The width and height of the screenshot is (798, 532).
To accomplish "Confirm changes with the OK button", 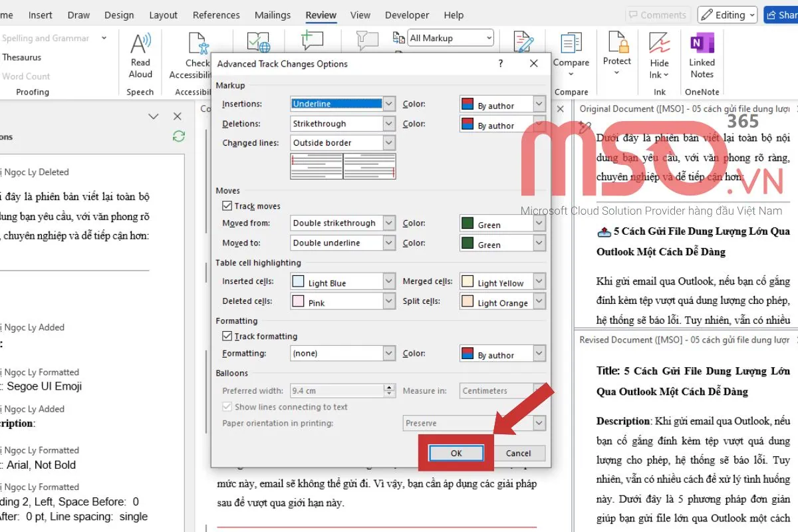I will (x=456, y=453).
